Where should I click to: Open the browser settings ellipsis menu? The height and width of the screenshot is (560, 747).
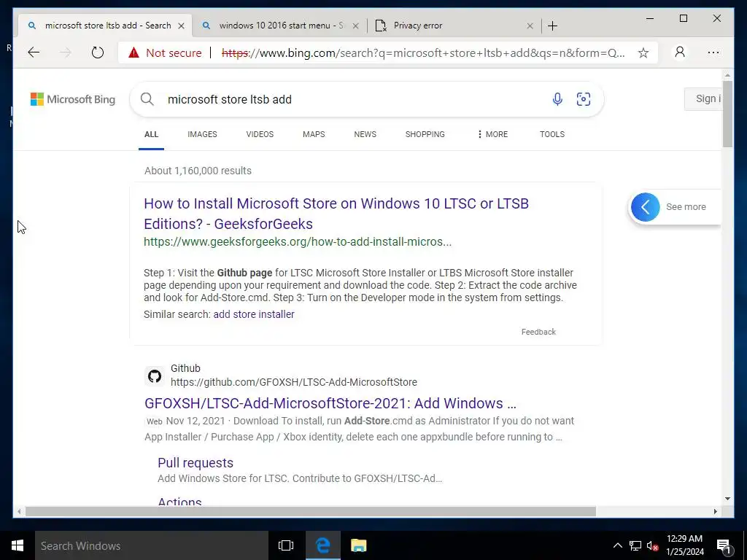pyautogui.click(x=713, y=52)
